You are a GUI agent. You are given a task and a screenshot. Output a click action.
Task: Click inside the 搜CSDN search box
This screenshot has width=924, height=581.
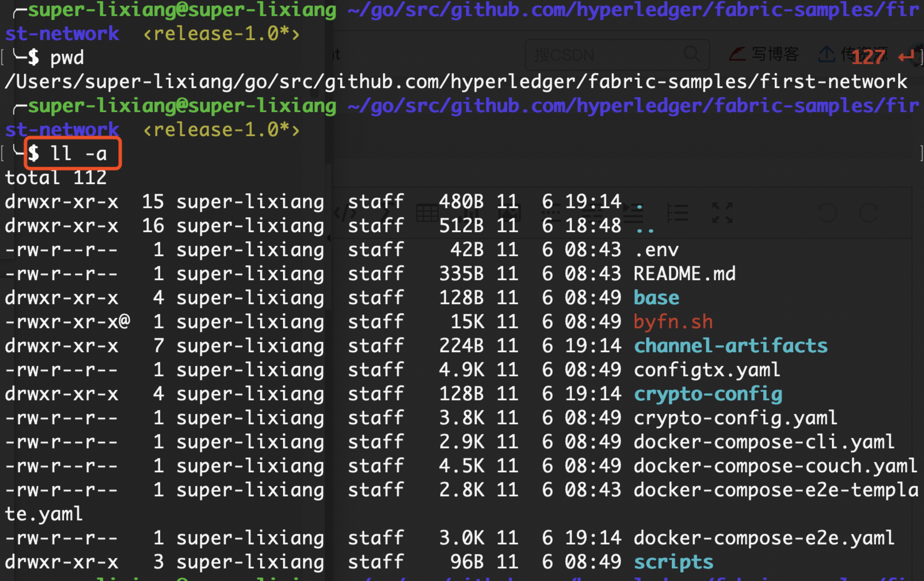click(595, 55)
